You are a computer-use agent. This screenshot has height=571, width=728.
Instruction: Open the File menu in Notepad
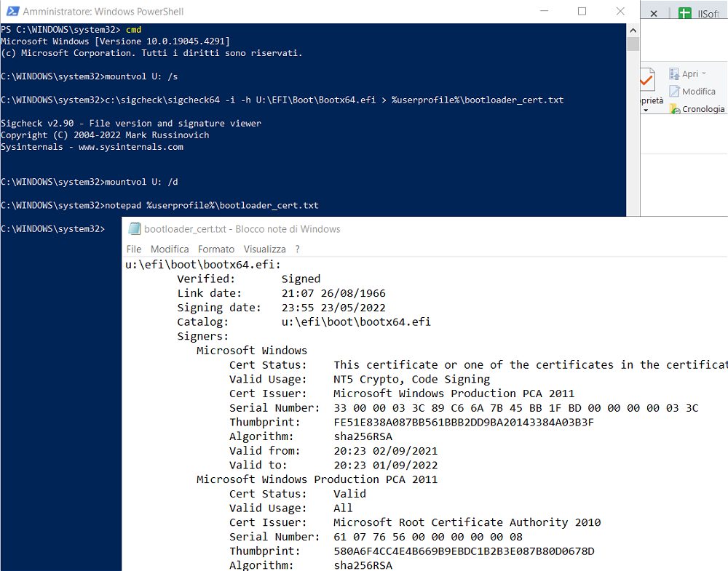[134, 249]
